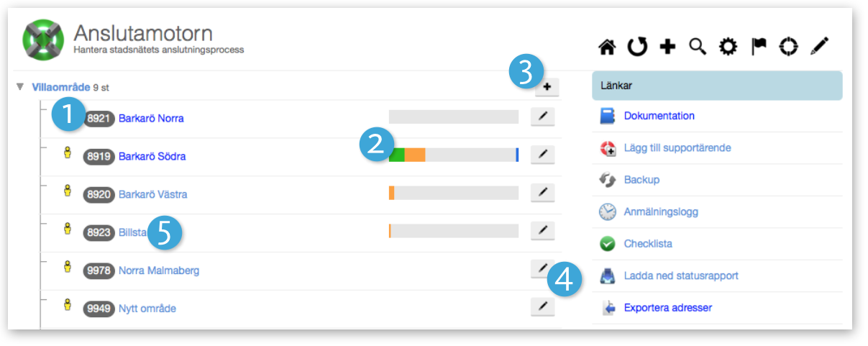868x346 pixels.
Task: Open Norra Malmaberg area link
Action: tap(159, 270)
